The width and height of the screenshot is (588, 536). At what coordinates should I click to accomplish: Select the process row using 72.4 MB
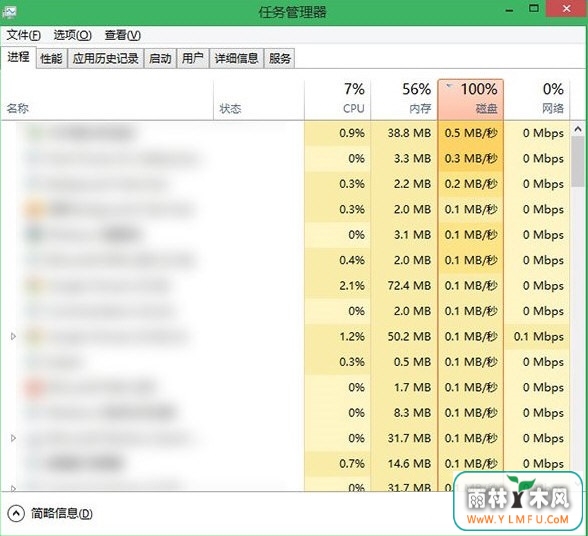(x=285, y=286)
